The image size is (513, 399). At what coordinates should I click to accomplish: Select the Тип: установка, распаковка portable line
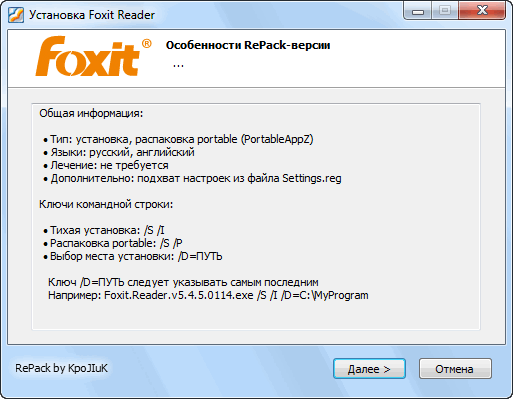pos(178,139)
